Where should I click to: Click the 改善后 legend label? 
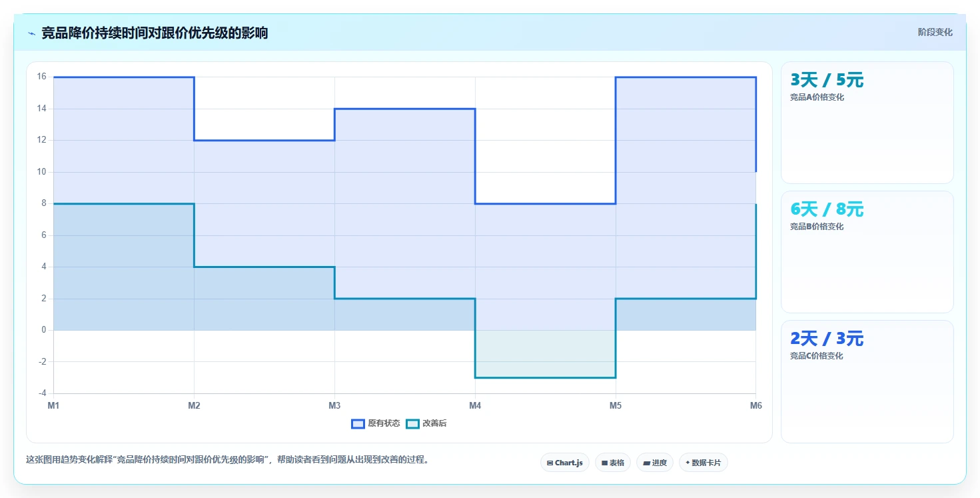click(434, 424)
